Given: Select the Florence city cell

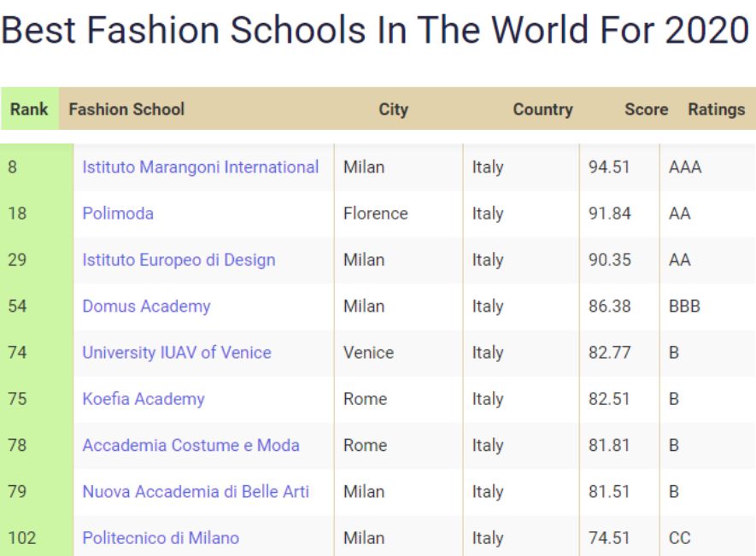Looking at the screenshot, I should [x=398, y=214].
